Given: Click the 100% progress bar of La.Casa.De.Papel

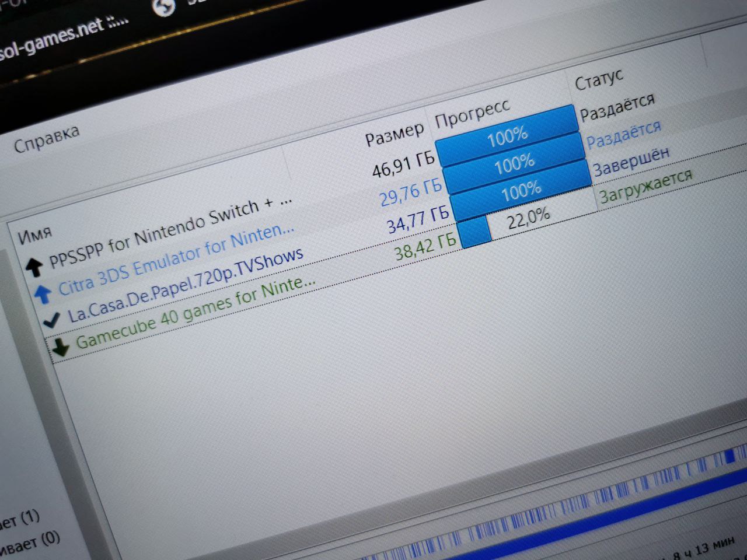Looking at the screenshot, I should [521, 191].
